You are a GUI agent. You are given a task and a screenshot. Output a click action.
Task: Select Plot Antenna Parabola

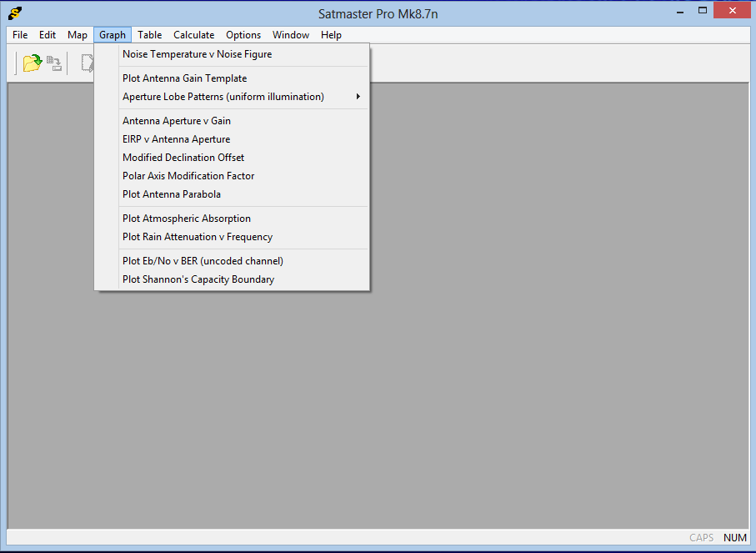[x=232, y=194]
